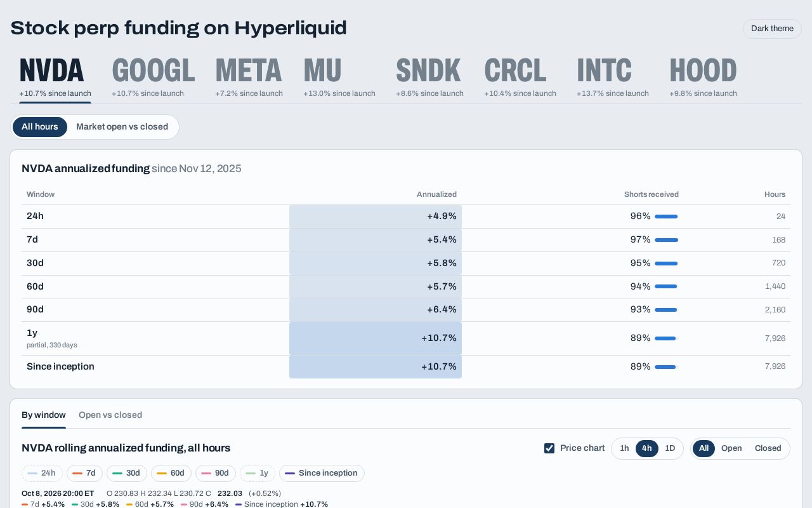This screenshot has height=508, width=812.
Task: Click 'NVDA rolling annualized funding, all hours' heading
Action: (x=126, y=448)
